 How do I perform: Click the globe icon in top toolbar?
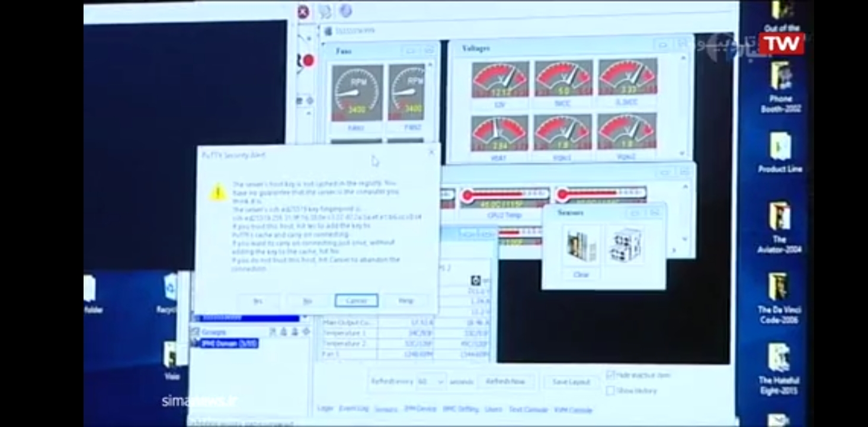(x=345, y=11)
